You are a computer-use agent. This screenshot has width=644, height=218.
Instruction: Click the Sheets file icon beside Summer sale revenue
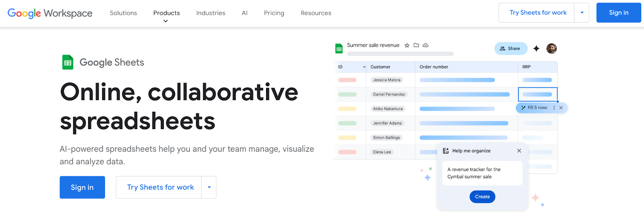click(x=339, y=49)
